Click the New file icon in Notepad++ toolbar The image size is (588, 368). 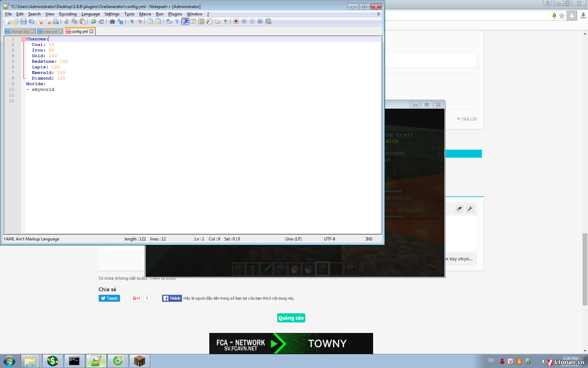click(7, 21)
